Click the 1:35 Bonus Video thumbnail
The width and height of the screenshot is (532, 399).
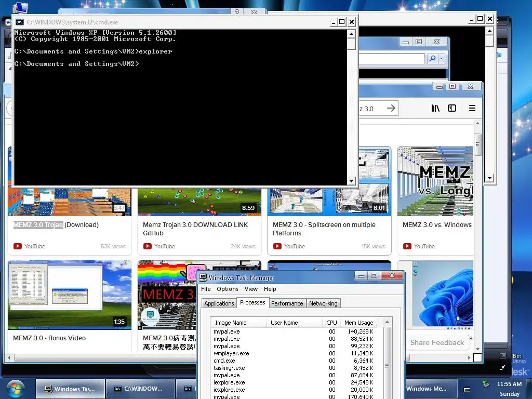point(70,295)
